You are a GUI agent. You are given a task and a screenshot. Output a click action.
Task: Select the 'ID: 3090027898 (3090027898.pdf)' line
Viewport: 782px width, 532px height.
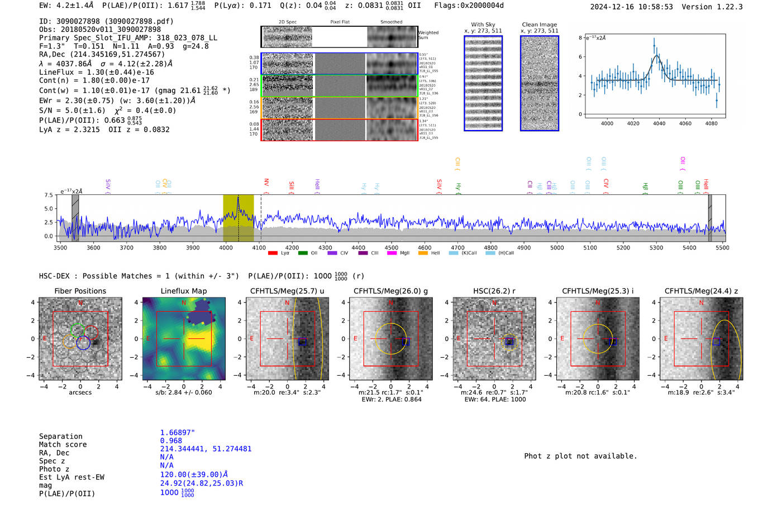click(106, 21)
